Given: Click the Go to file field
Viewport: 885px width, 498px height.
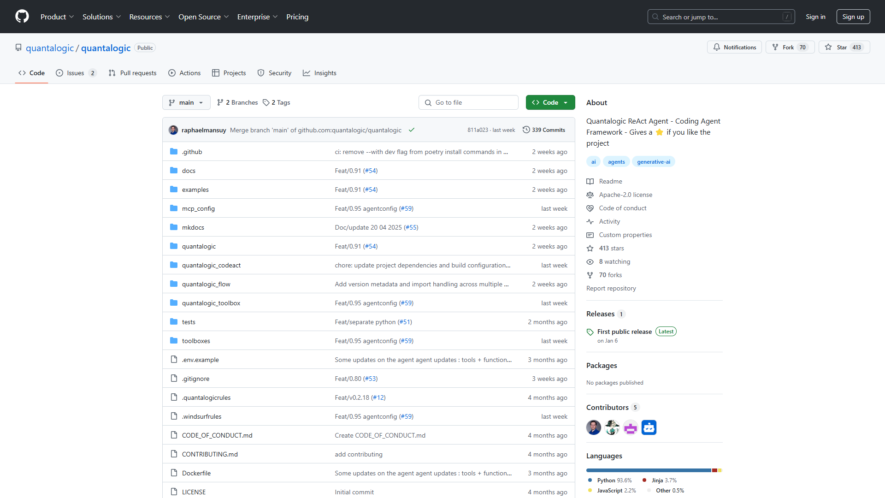Looking at the screenshot, I should tap(468, 103).
